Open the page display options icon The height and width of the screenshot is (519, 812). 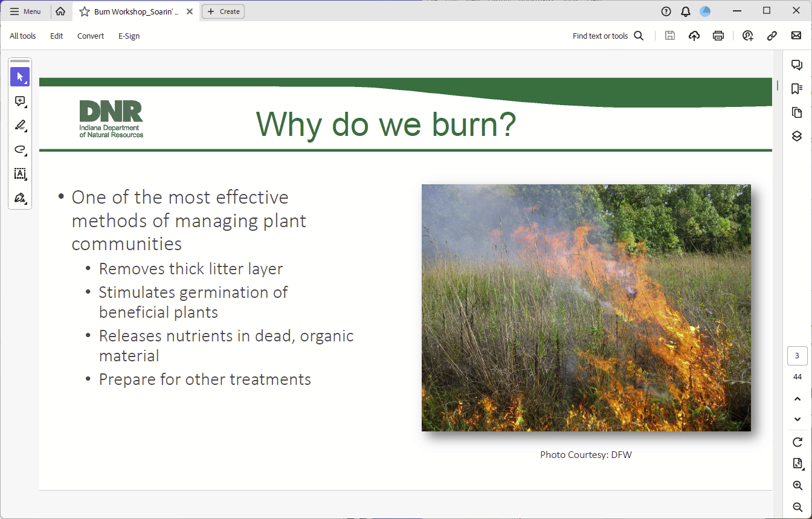(x=797, y=464)
